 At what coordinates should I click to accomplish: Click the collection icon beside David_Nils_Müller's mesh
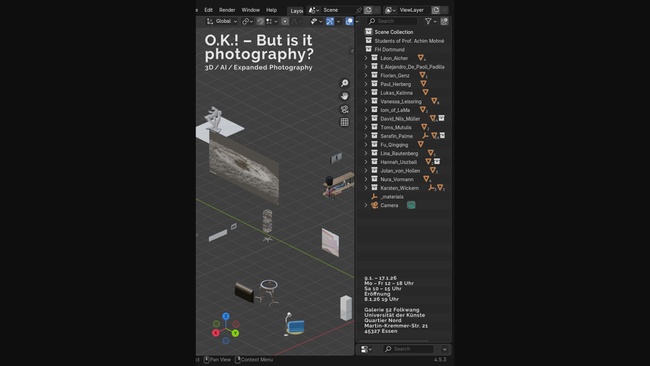[x=441, y=118]
